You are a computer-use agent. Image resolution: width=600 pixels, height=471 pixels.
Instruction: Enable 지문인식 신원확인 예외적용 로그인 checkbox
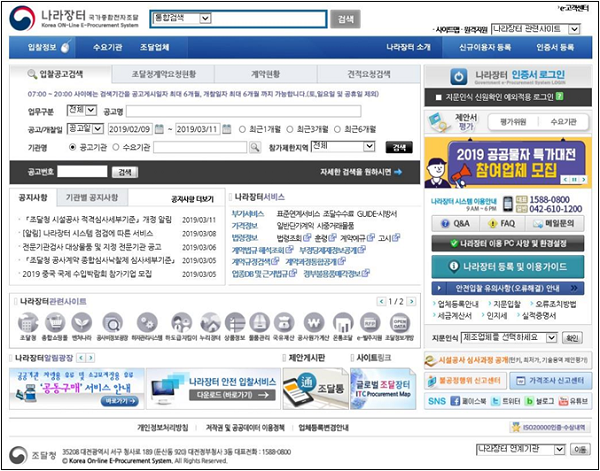coord(438,98)
